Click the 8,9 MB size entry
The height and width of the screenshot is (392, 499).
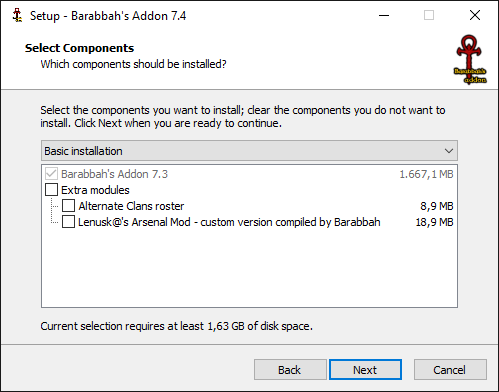tap(437, 206)
